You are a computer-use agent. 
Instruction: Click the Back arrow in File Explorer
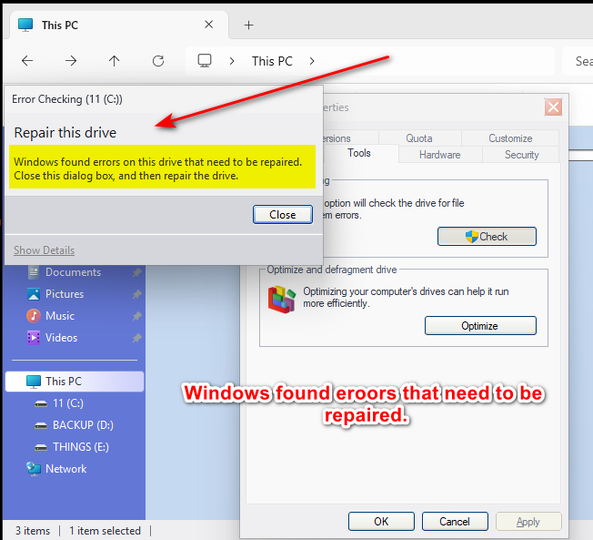(x=27, y=61)
